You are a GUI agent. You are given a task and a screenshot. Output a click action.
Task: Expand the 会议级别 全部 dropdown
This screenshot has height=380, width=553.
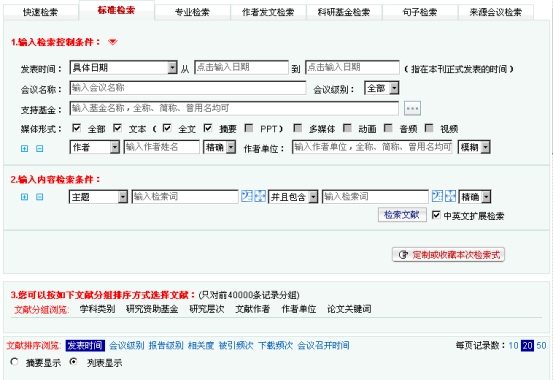[x=382, y=88]
